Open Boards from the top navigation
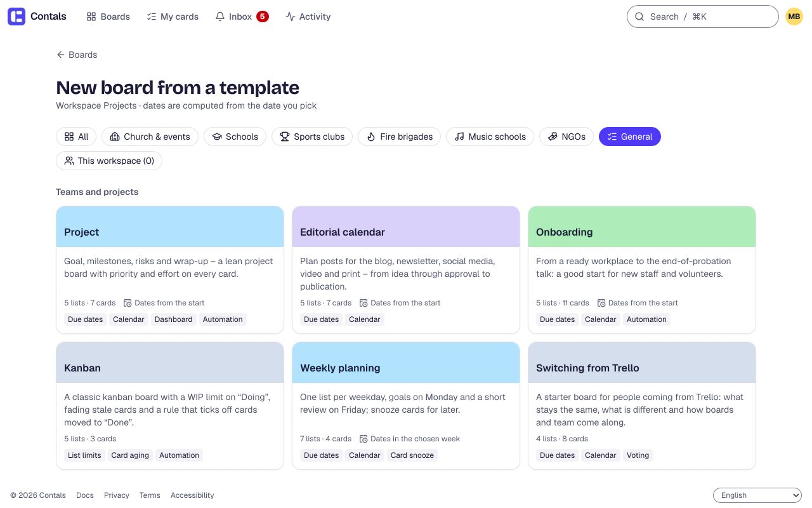The image size is (812, 508). coord(108,17)
